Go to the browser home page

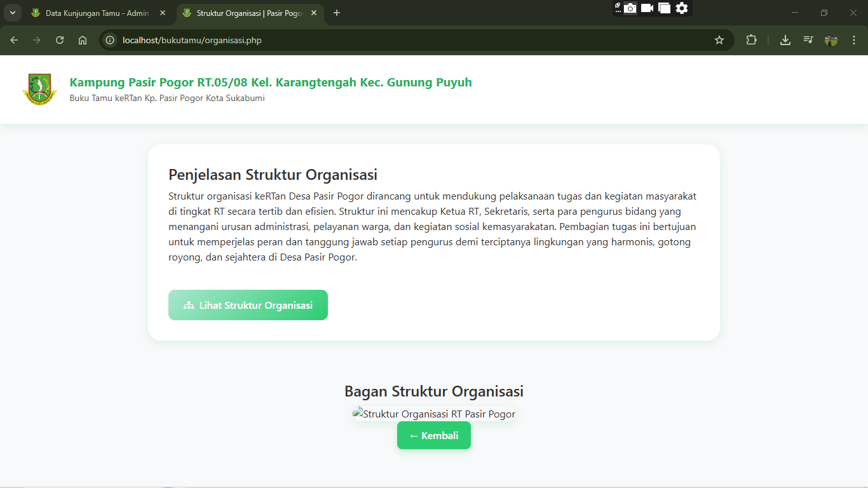click(x=83, y=40)
